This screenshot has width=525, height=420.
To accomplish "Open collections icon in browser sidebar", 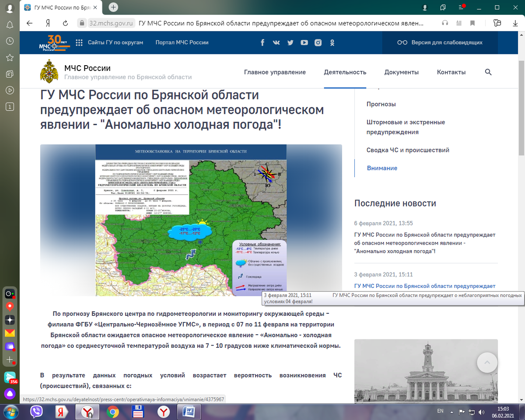I will point(10,73).
